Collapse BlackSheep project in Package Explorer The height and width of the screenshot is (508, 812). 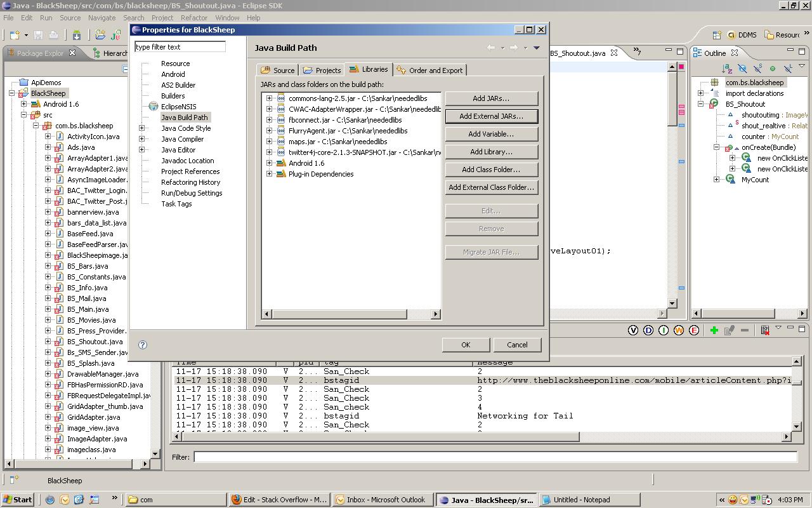coord(12,93)
